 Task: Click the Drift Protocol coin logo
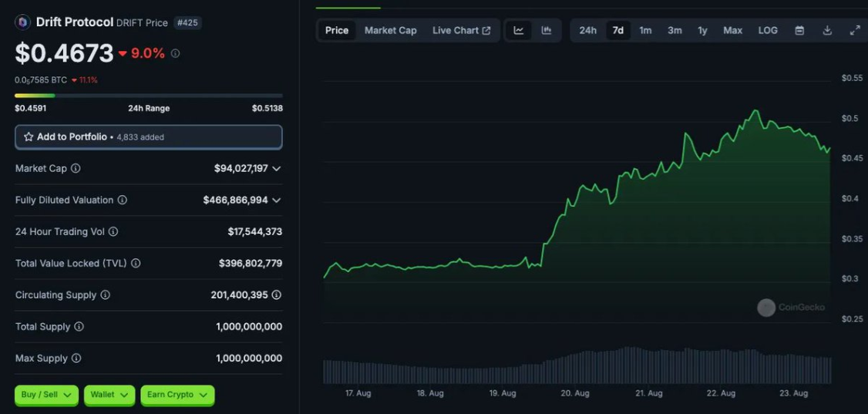22,22
